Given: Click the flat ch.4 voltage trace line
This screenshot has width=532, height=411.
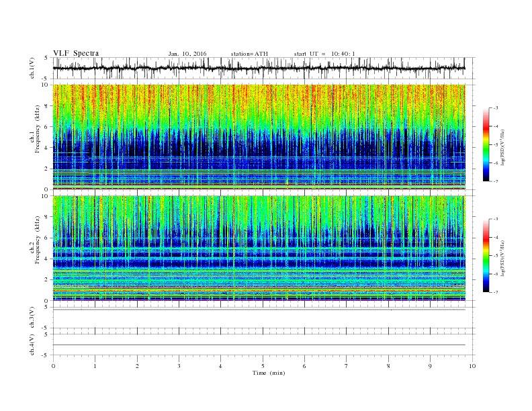Looking at the screenshot, I should [x=259, y=345].
